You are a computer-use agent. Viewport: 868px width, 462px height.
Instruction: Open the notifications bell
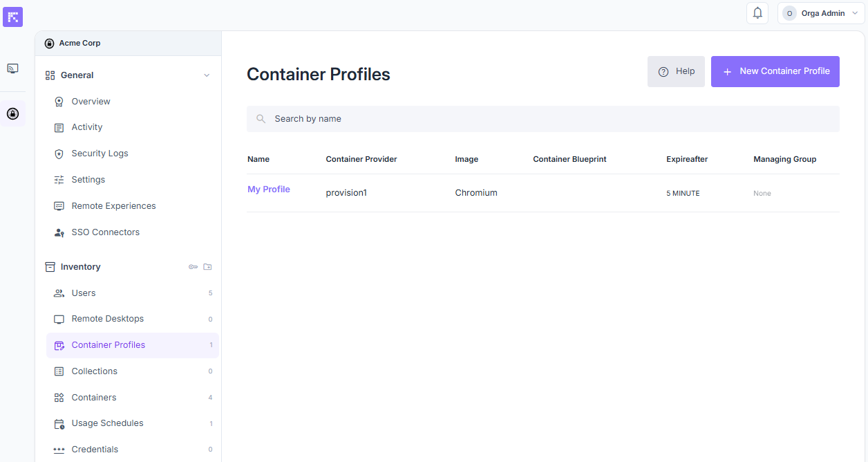pyautogui.click(x=757, y=13)
